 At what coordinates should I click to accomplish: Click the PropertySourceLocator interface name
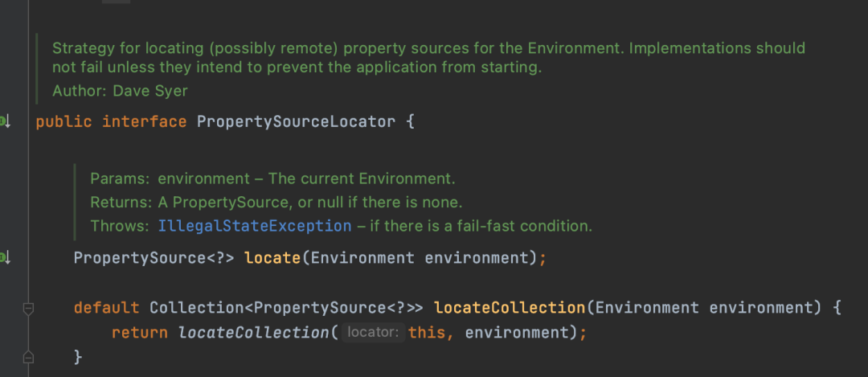[x=296, y=122]
